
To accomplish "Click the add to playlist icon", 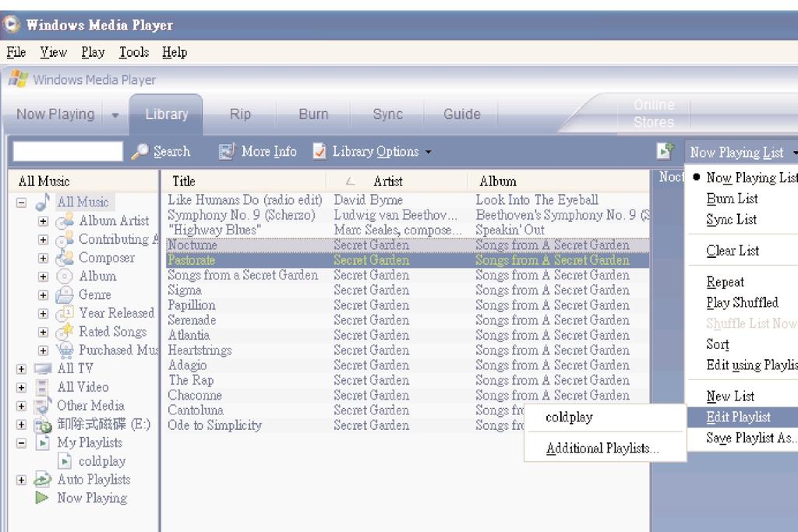I will (x=665, y=151).
